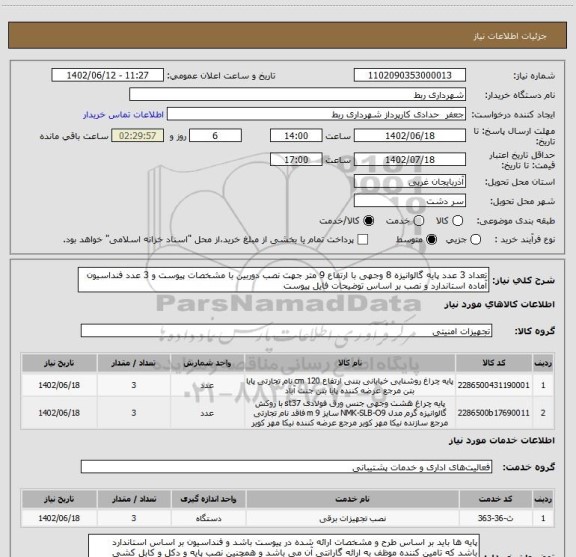The height and width of the screenshot is (557, 576).
Task: Click the remaining time countdown 02:29:57
Action: tap(137, 136)
